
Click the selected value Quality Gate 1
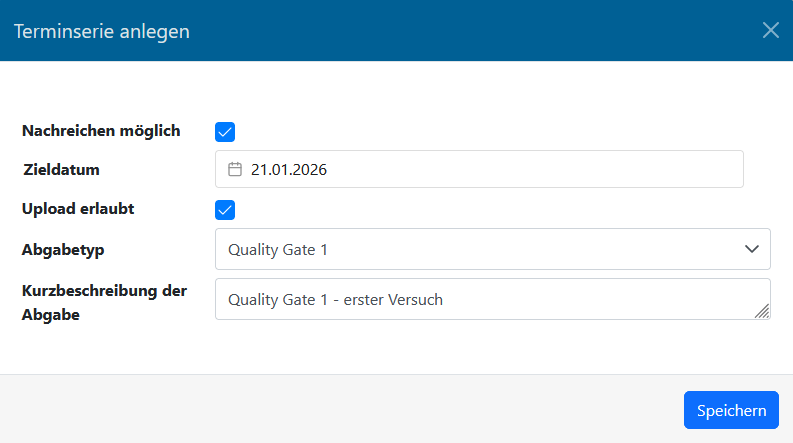[278, 249]
